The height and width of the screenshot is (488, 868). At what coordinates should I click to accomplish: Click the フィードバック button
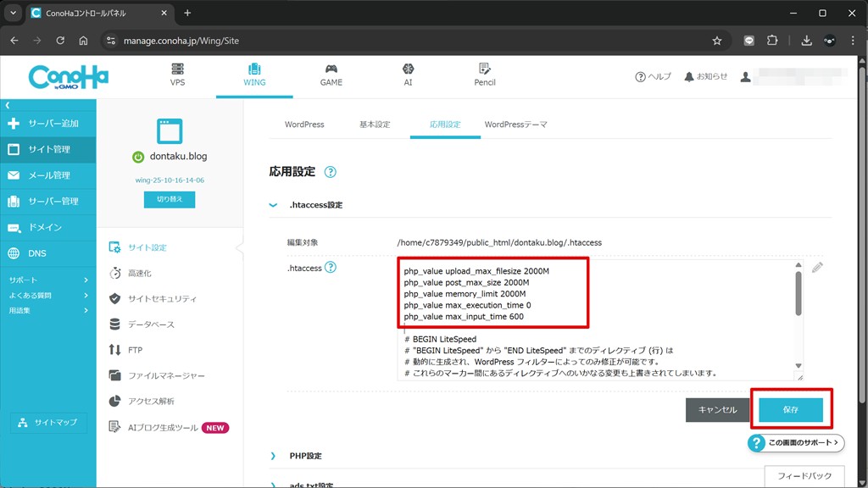pos(804,476)
